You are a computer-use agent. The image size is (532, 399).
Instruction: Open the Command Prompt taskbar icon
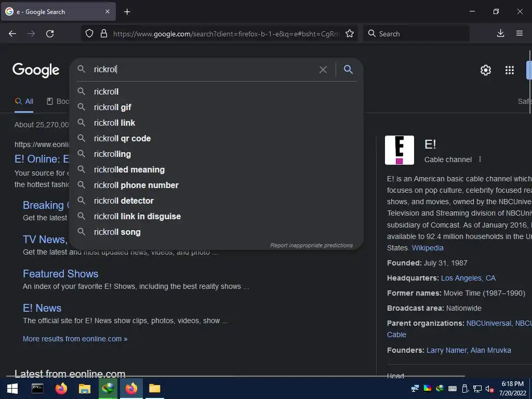pyautogui.click(x=37, y=389)
